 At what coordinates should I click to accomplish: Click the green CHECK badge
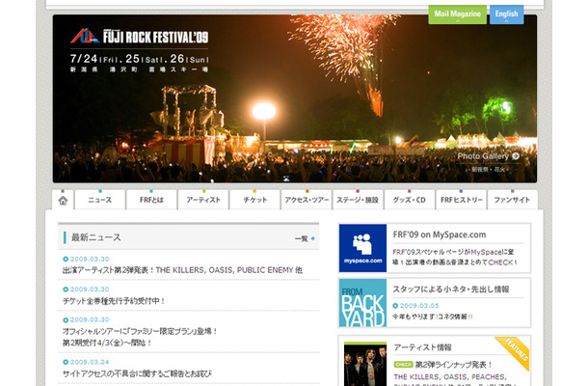point(404,365)
